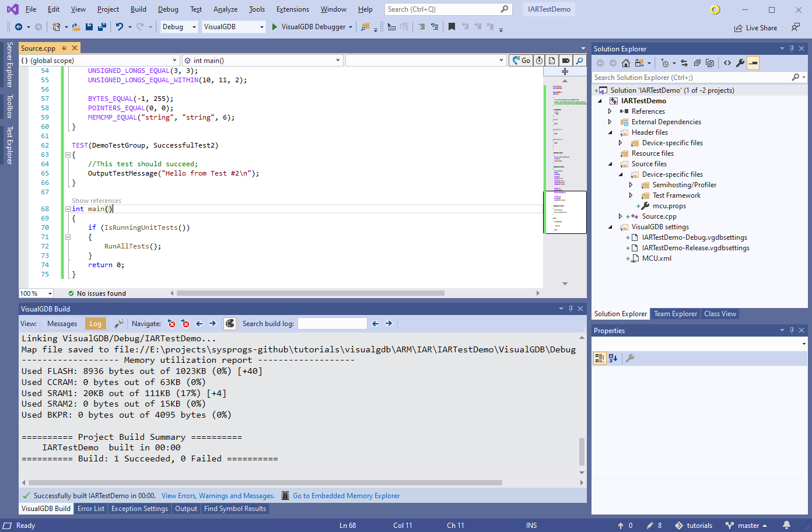
Task: Click the notifications bell in status bar
Action: click(787, 525)
